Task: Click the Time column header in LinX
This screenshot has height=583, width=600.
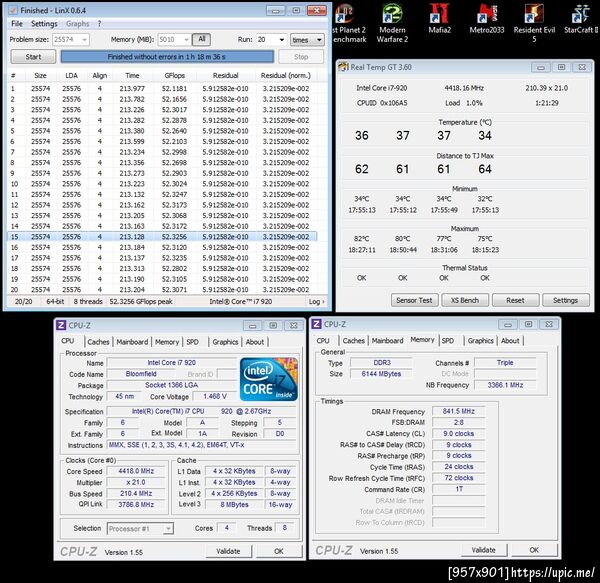Action: tap(132, 75)
